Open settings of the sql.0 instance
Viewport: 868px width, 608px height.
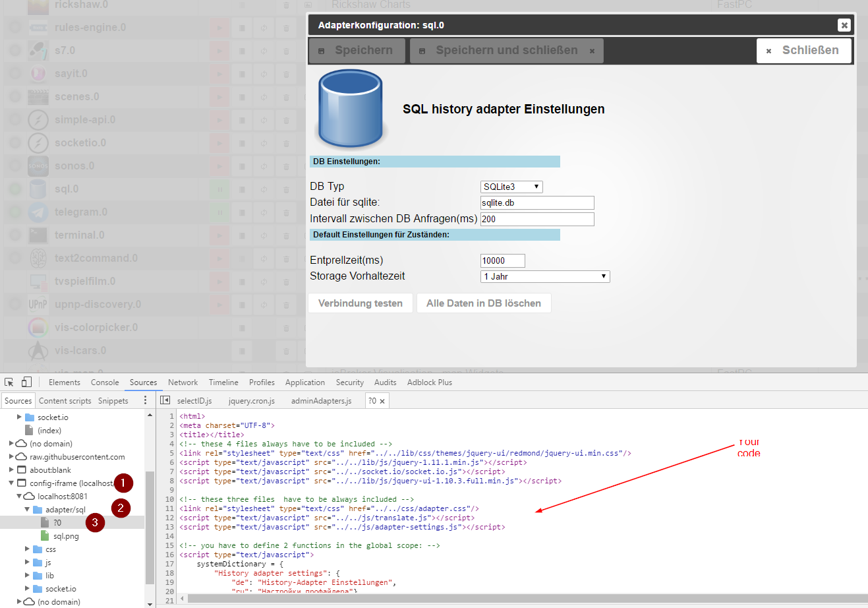[x=242, y=189]
